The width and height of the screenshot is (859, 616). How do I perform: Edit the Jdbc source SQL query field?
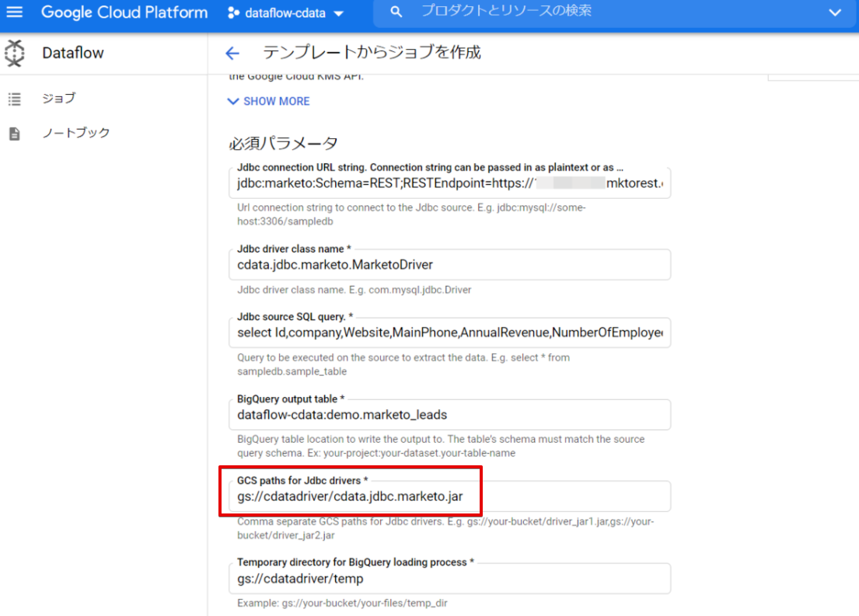point(450,332)
